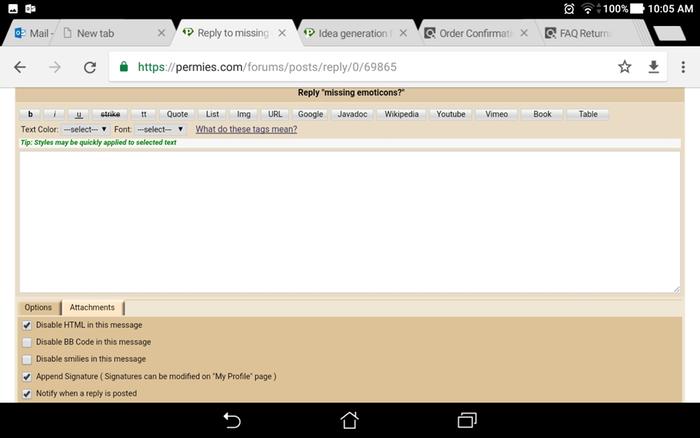Expand the Font select dropdown
The width and height of the screenshot is (700, 438).
[160, 129]
